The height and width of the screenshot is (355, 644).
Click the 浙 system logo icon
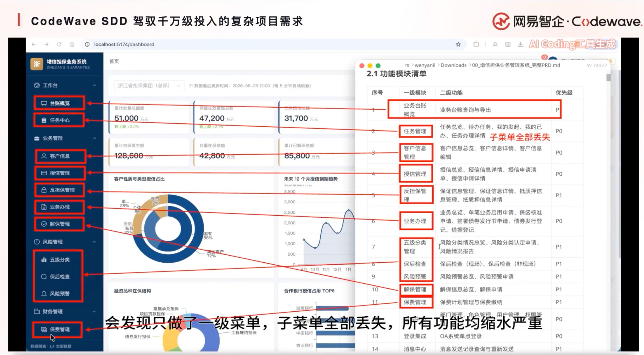pos(37,64)
